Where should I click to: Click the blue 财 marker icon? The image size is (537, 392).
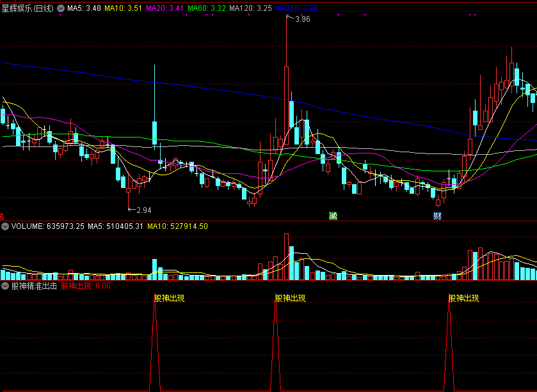(x=437, y=216)
